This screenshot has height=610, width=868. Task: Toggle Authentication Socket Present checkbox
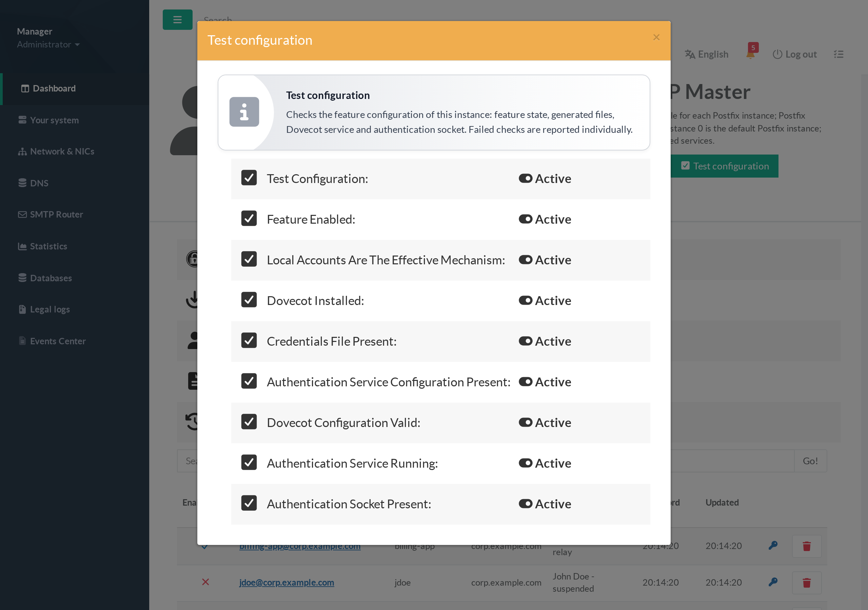pyautogui.click(x=249, y=503)
